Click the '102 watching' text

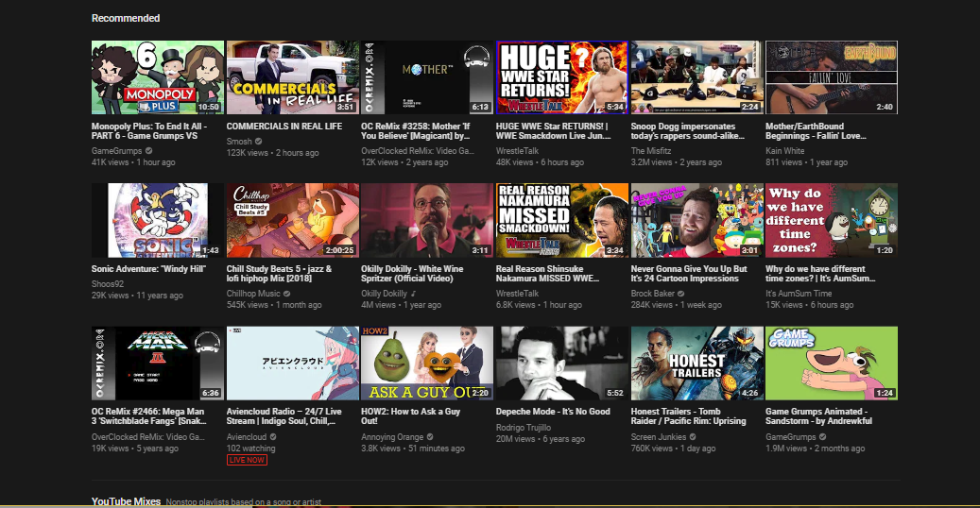[250, 448]
